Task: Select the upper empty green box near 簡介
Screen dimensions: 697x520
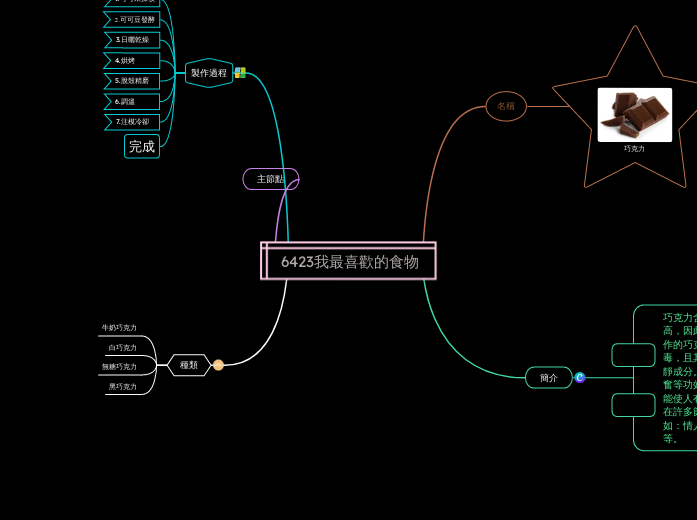Action: pyautogui.click(x=633, y=355)
